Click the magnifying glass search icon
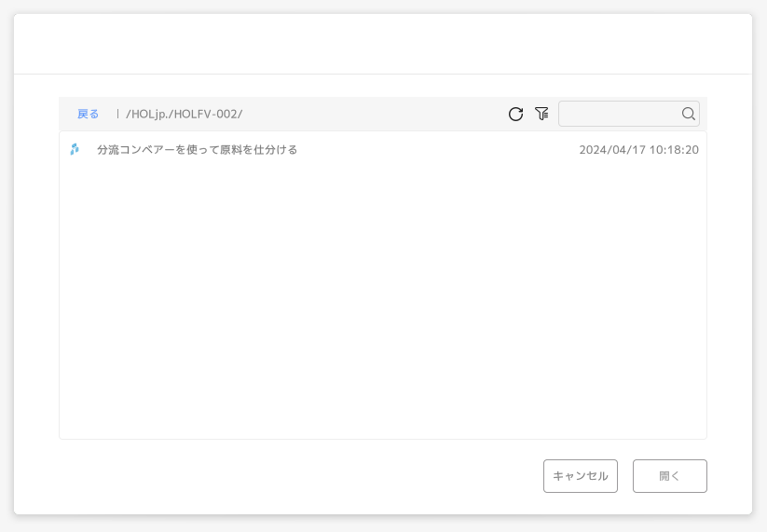Screen dimensions: 767x532 (x=688, y=114)
